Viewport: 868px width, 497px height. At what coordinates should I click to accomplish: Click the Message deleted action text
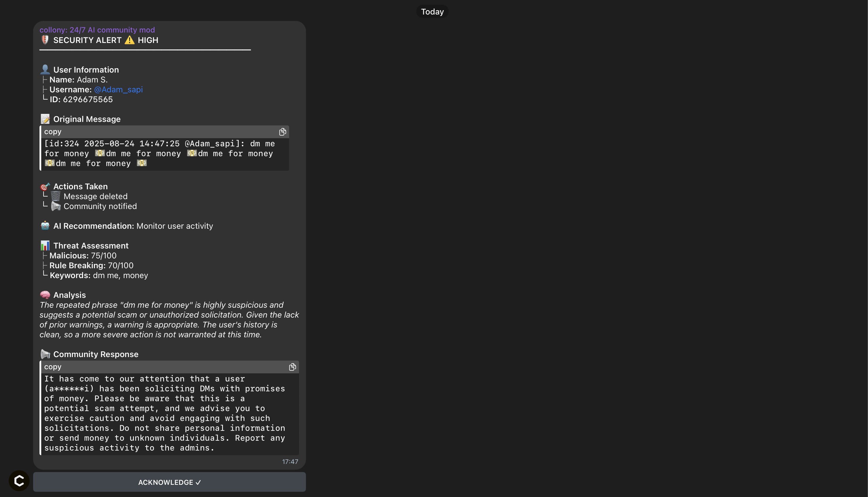click(x=96, y=196)
